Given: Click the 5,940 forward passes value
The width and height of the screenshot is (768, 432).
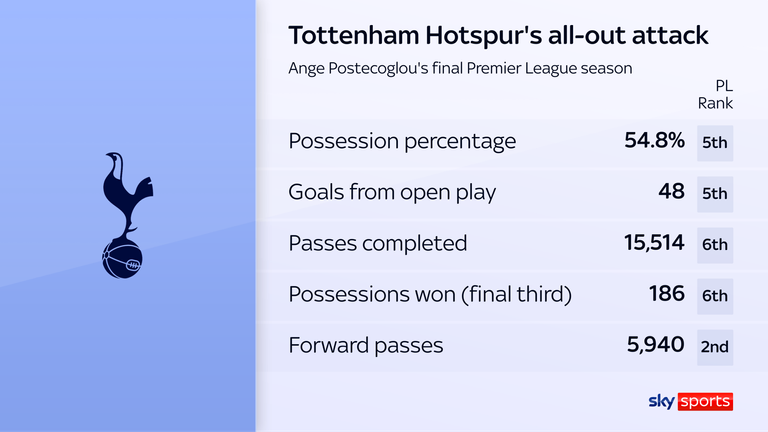Looking at the screenshot, I should coord(655,345).
